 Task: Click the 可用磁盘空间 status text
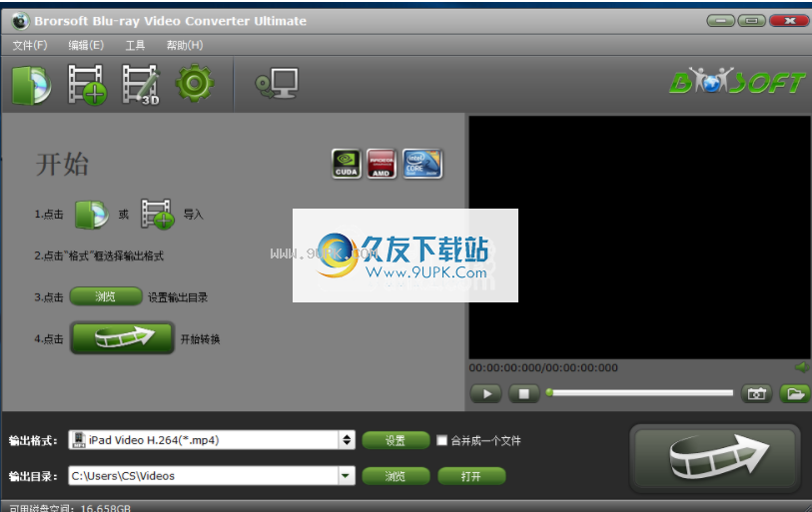point(70,508)
